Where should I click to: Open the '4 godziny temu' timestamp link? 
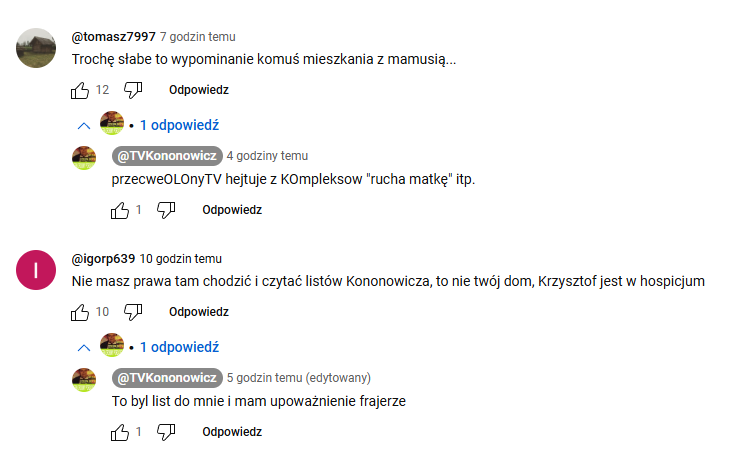(267, 156)
